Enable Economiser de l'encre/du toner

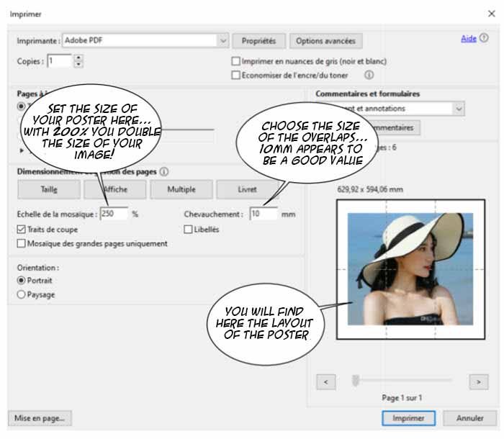(x=235, y=75)
